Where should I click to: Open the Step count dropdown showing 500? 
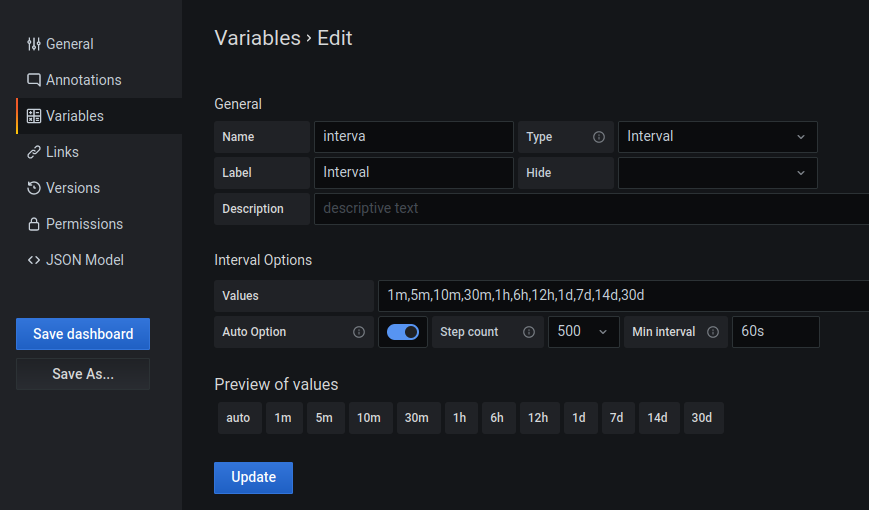583,332
